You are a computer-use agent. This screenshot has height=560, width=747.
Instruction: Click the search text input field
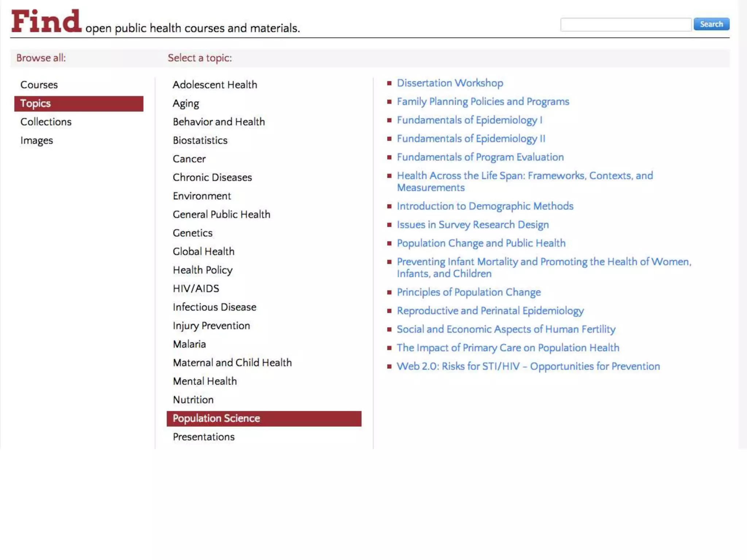point(626,24)
